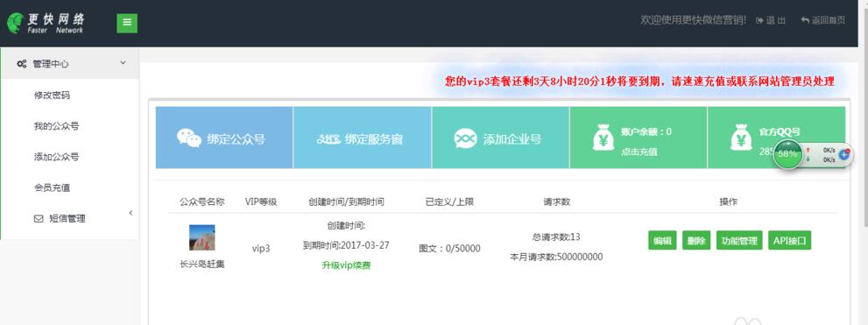This screenshot has height=325, width=868.
Task: Expand the 短信管理 arrow
Action: pyautogui.click(x=131, y=213)
